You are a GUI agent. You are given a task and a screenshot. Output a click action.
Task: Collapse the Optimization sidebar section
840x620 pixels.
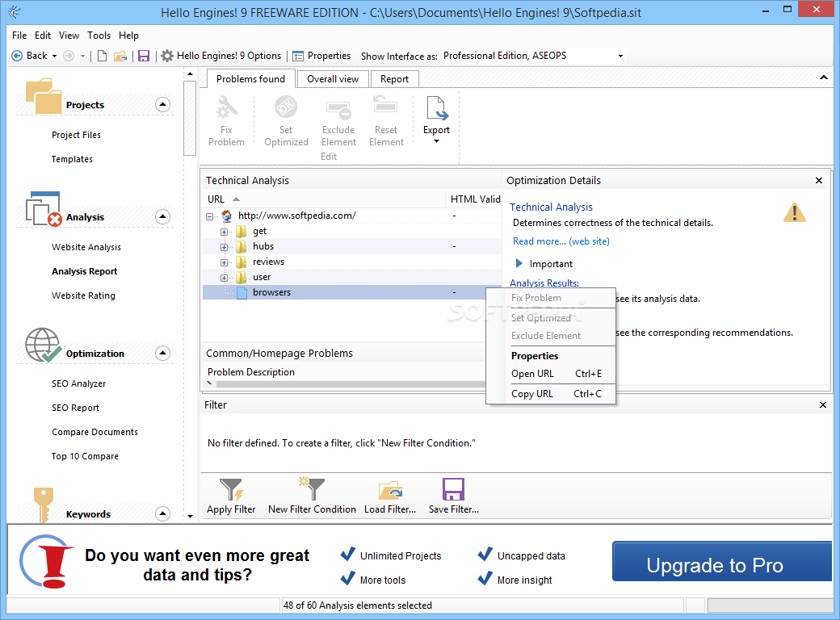click(163, 354)
